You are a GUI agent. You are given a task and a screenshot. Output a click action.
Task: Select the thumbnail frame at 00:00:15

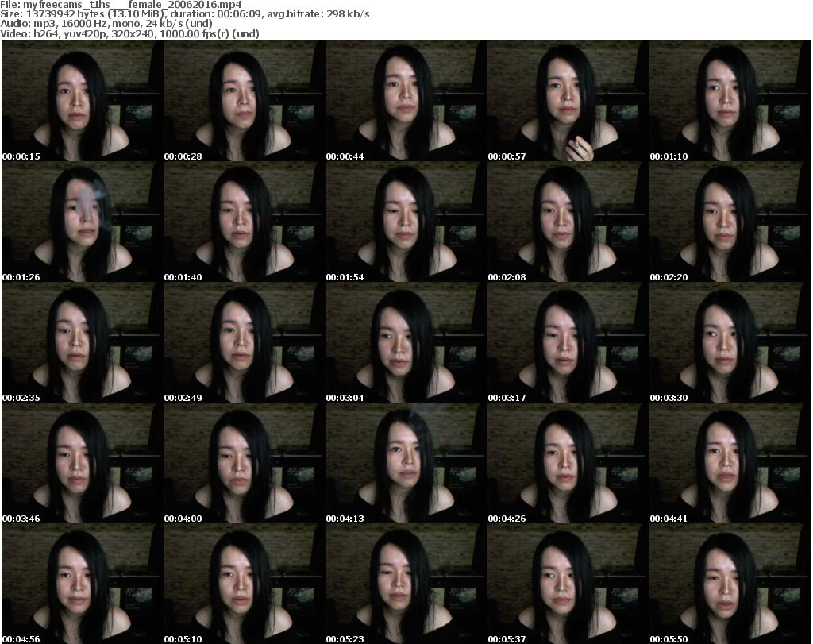[x=83, y=101]
